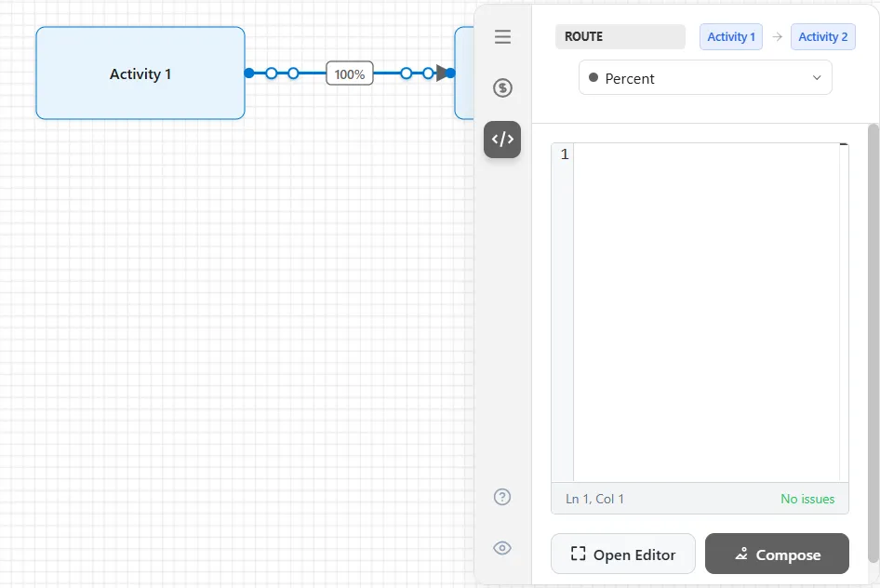This screenshot has height=588, width=880.
Task: Open the hamburger menu panel icon
Action: click(502, 37)
